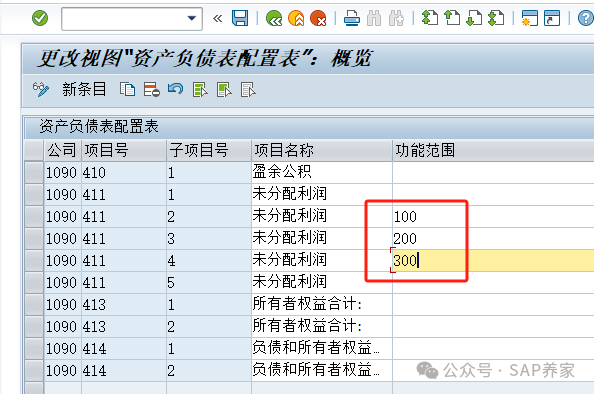Click 所有者权益合计: in 413 sub-item 2 row
The image size is (594, 394).
click(322, 326)
